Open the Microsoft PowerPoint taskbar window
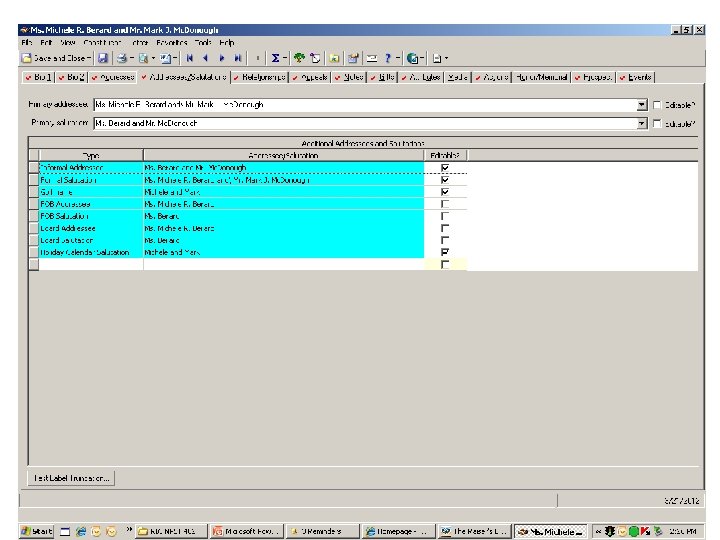The image size is (720, 540). point(247,531)
